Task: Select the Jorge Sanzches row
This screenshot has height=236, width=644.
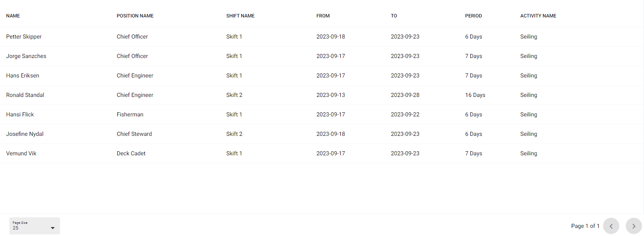Action: [322, 56]
